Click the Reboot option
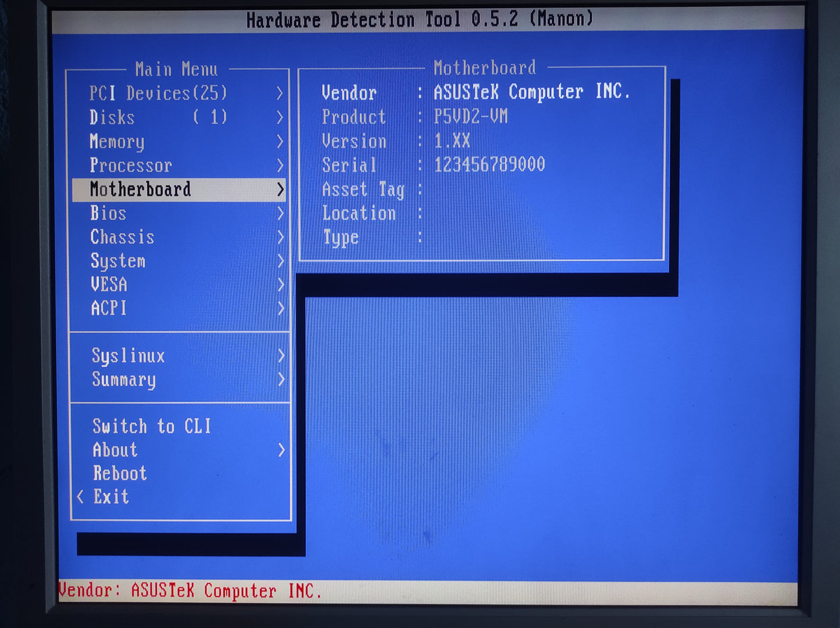This screenshot has height=628, width=840. pyautogui.click(x=119, y=473)
